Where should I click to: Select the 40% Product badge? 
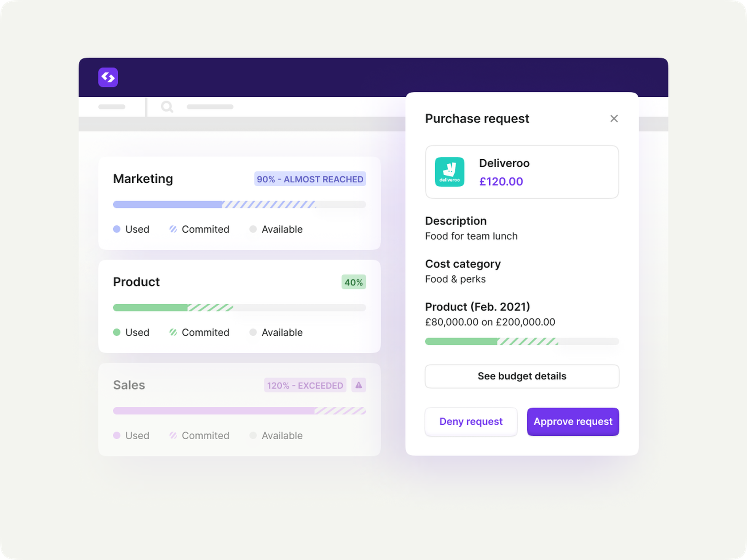[x=354, y=282]
